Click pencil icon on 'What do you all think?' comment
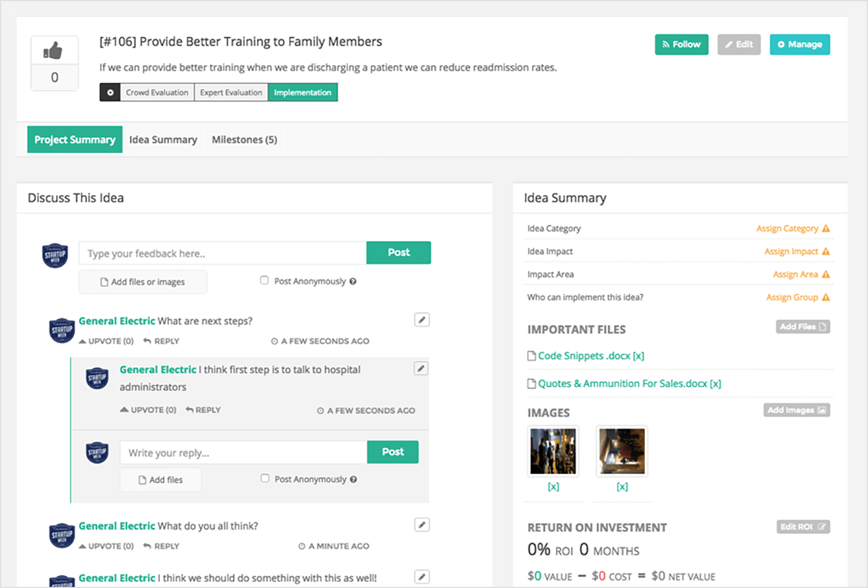The height and width of the screenshot is (588, 868). click(422, 525)
